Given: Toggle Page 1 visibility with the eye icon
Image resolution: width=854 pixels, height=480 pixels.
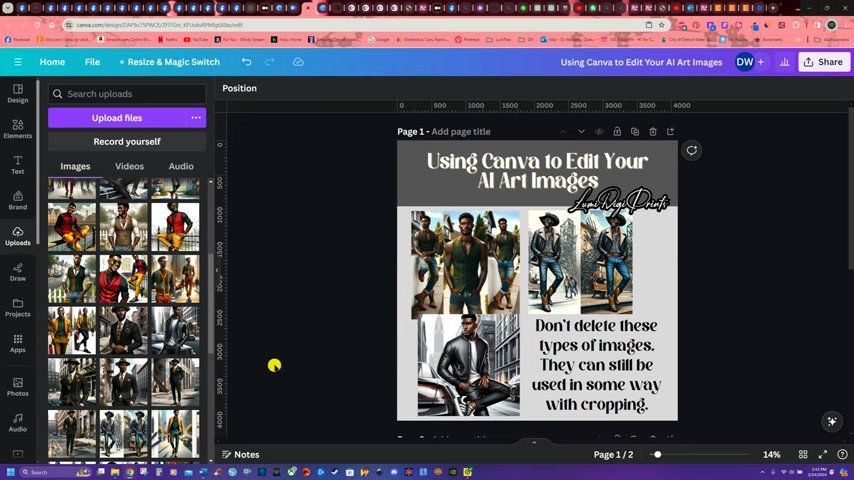Looking at the screenshot, I should pos(599,132).
